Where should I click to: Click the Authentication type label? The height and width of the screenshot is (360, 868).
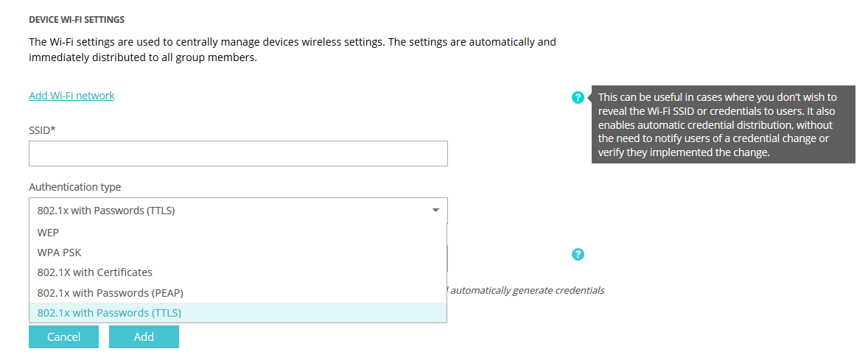[x=74, y=187]
